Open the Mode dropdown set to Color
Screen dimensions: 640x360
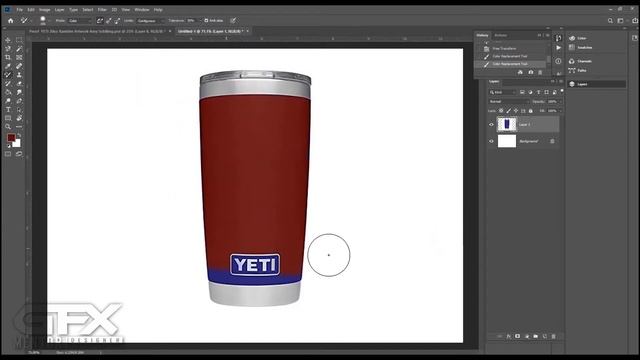point(80,20)
